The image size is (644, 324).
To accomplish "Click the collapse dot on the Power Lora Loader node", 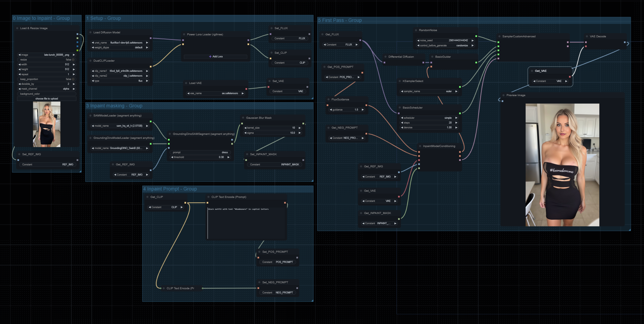I will click(184, 34).
